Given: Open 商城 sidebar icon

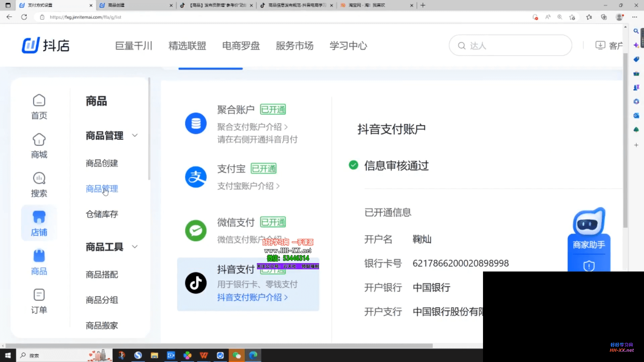Looking at the screenshot, I should tap(39, 145).
